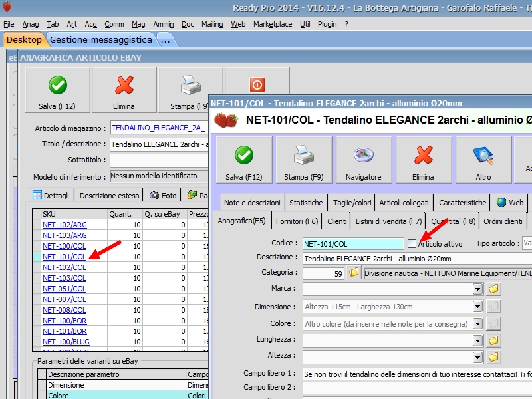The image size is (532, 399).
Task: Open folder icon next to Categoria field
Action: (x=354, y=273)
